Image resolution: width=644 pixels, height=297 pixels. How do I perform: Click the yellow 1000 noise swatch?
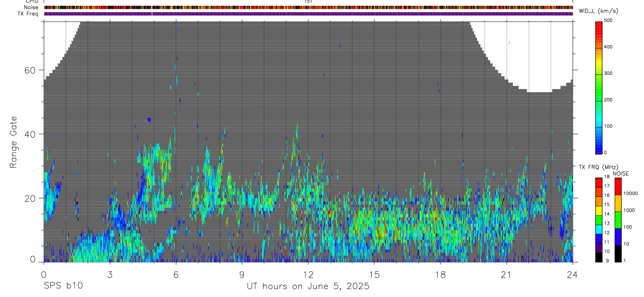tap(618, 203)
